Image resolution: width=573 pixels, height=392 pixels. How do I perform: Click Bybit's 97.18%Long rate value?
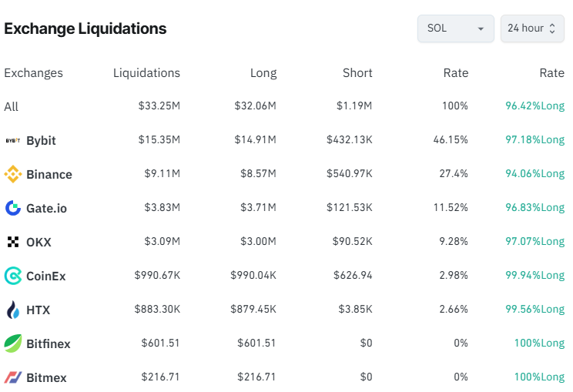point(534,139)
